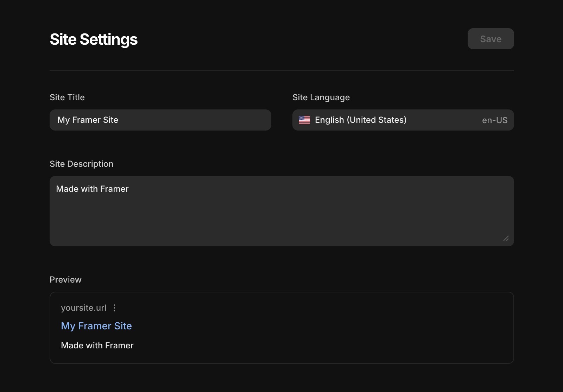
Task: Click the Site Language section label
Action: click(321, 97)
